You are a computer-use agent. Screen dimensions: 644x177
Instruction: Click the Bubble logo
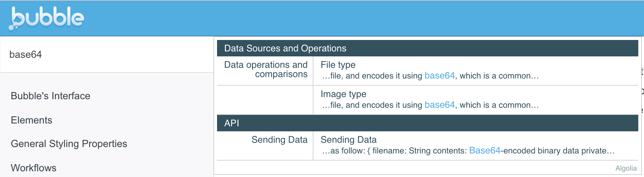click(x=46, y=18)
